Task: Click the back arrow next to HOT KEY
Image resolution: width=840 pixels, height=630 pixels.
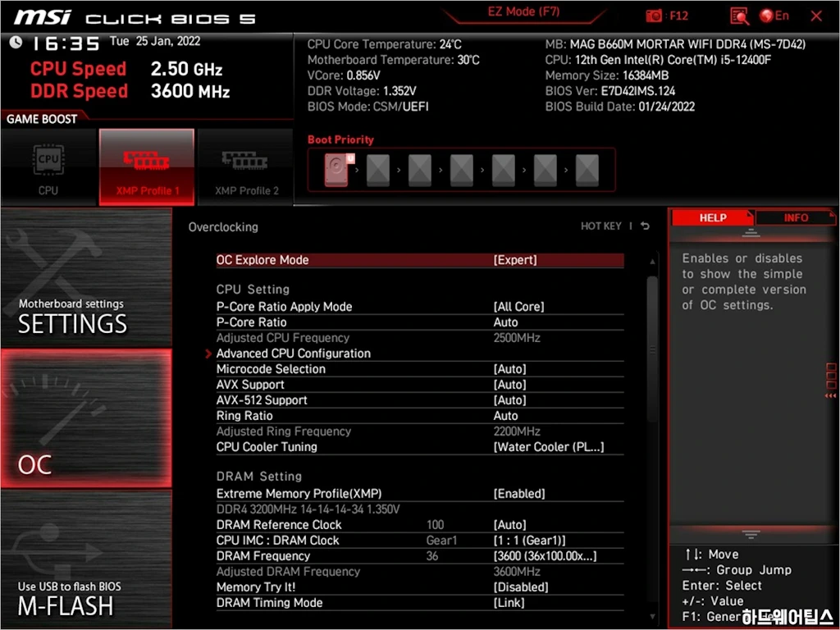Action: (x=646, y=226)
